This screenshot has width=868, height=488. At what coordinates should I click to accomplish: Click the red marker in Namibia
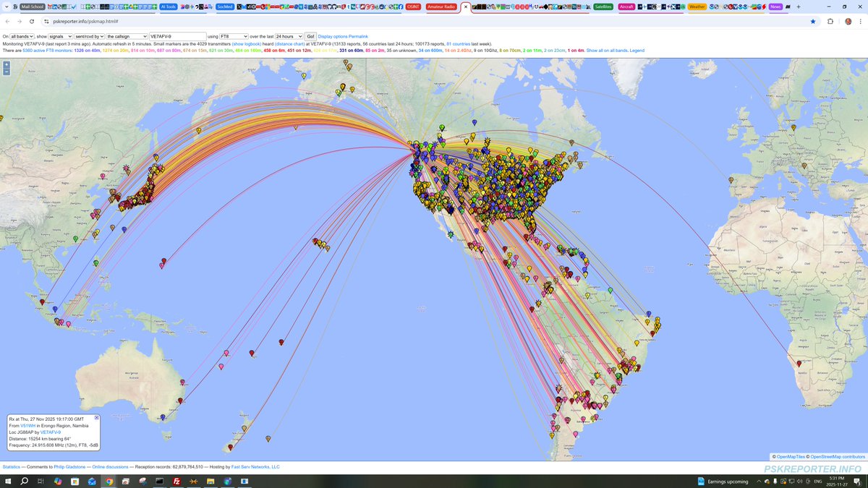[x=799, y=364]
